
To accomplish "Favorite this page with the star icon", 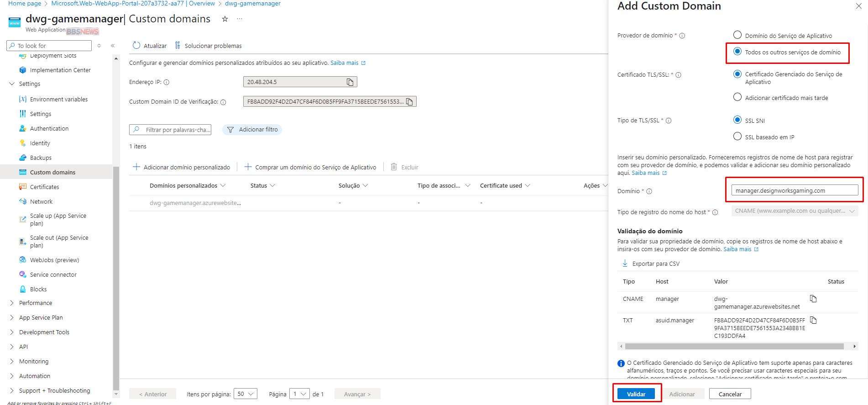I will click(225, 19).
